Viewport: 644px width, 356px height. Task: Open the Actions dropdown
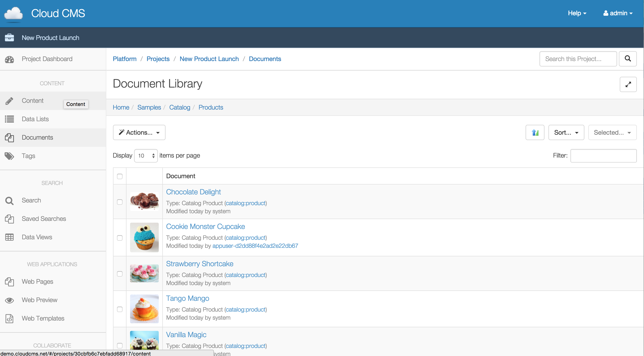point(139,132)
